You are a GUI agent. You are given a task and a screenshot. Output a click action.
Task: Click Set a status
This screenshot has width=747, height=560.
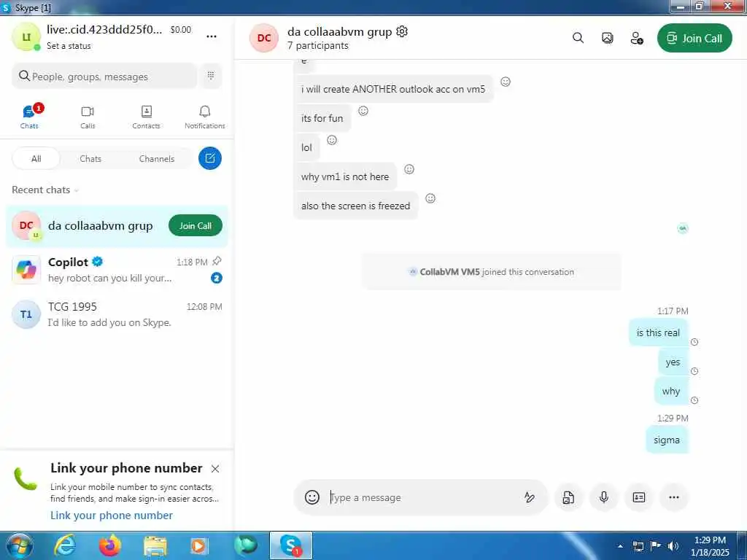click(x=69, y=46)
